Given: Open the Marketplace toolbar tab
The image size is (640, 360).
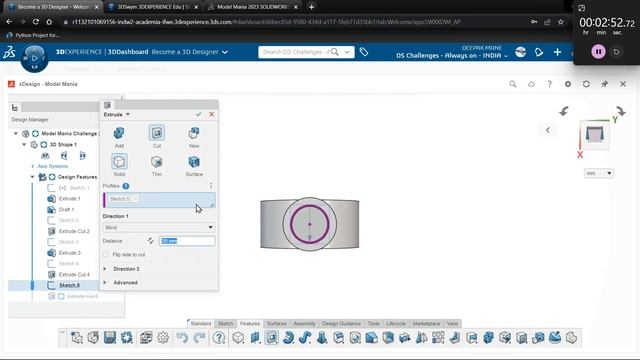Looking at the screenshot, I should pos(426,323).
